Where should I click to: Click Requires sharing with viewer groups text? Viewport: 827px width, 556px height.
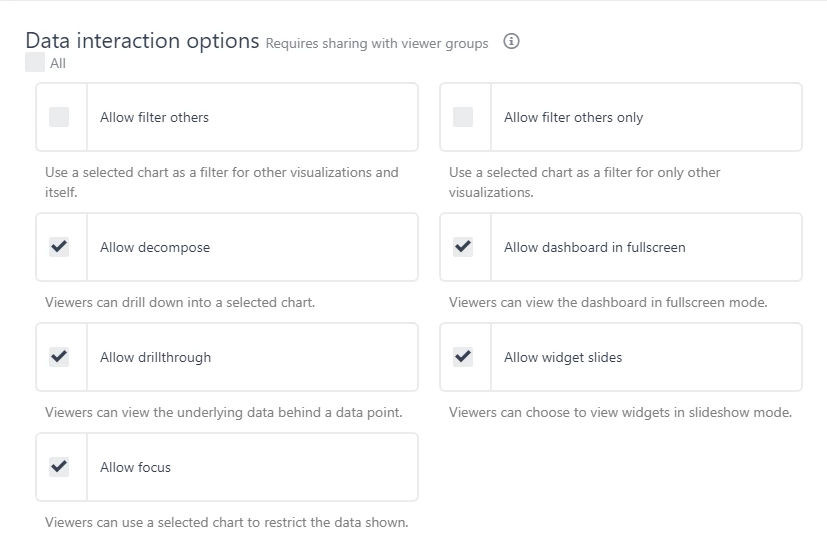377,43
